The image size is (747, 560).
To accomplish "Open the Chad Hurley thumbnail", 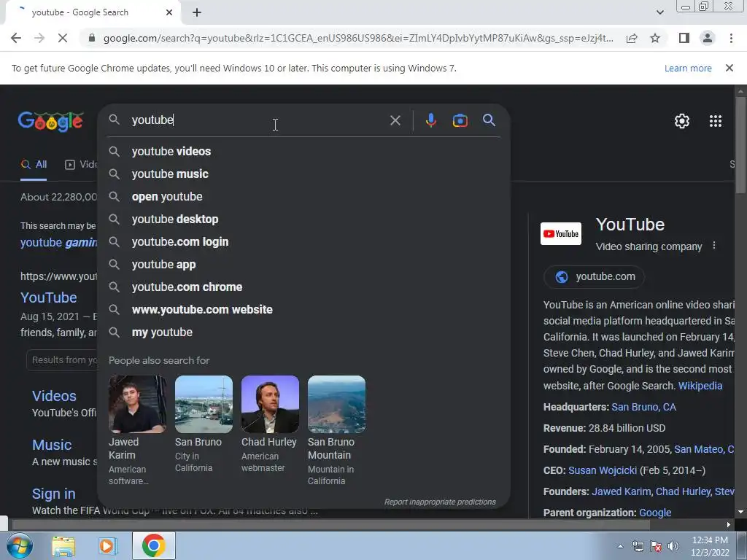I will pos(270,404).
